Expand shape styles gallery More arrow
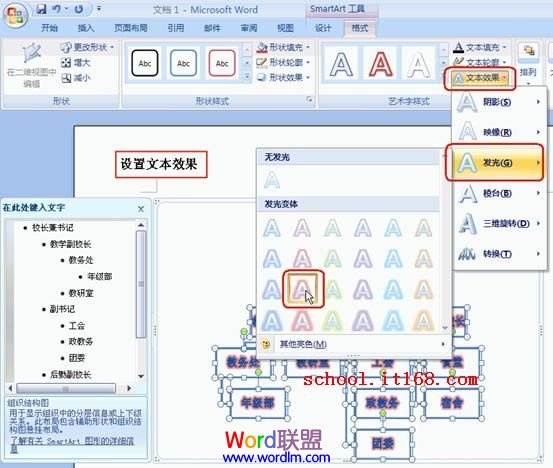The image size is (553, 468). 247,76
